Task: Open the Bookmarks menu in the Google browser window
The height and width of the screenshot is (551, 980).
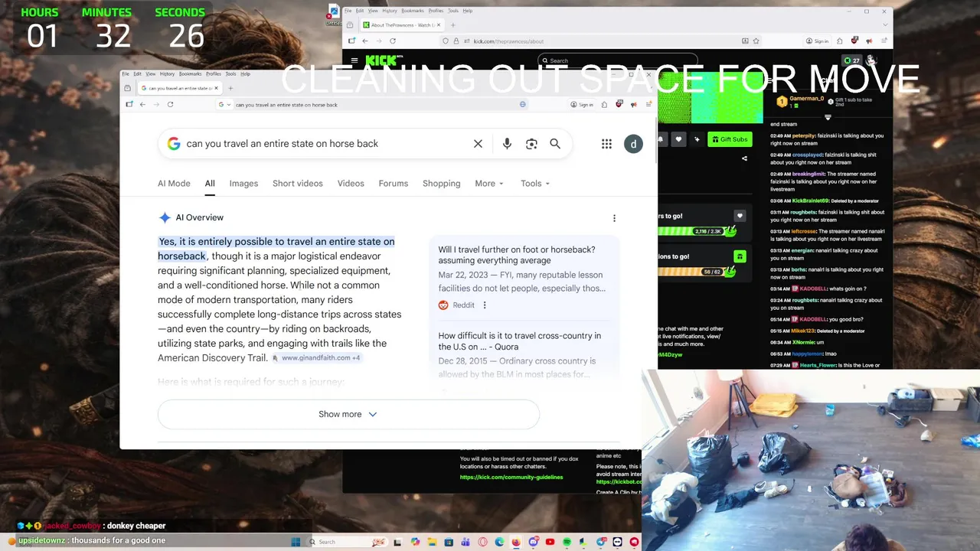Action: point(190,73)
